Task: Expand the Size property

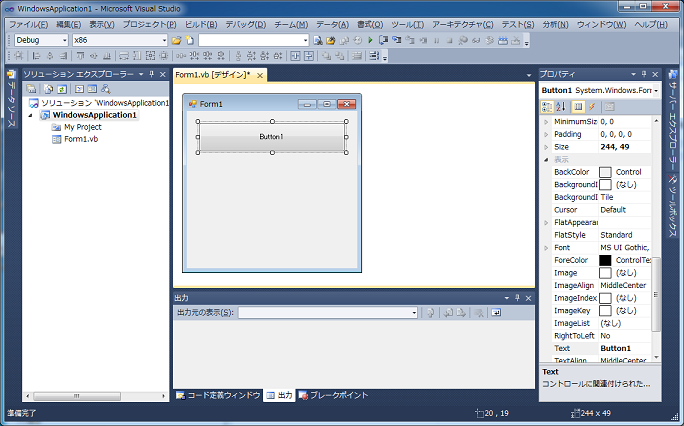Action: coord(546,147)
